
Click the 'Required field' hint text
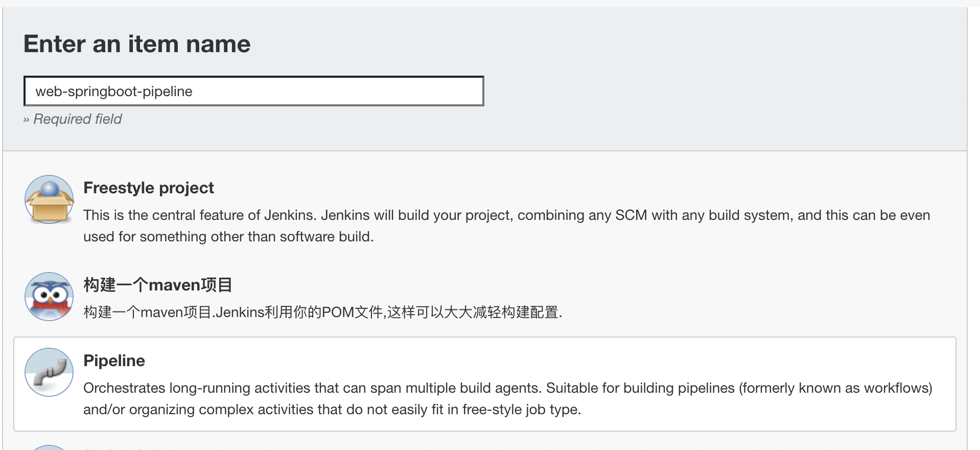click(x=78, y=119)
